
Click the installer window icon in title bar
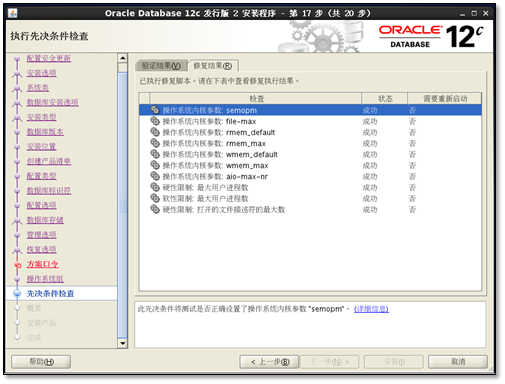click(x=13, y=13)
